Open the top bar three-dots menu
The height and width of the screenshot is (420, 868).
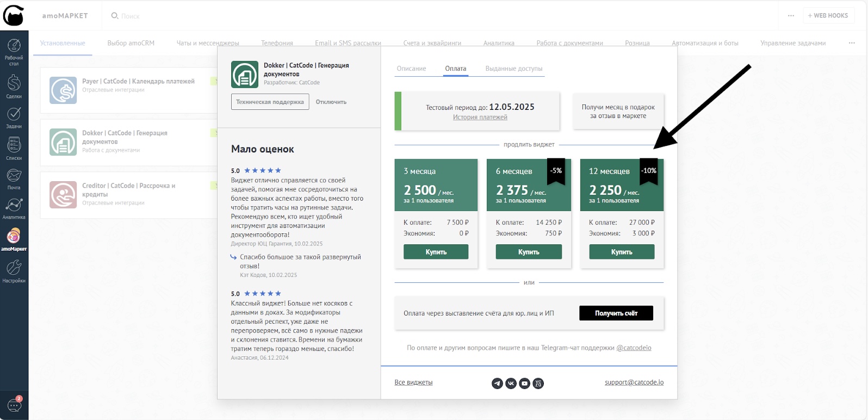791,16
